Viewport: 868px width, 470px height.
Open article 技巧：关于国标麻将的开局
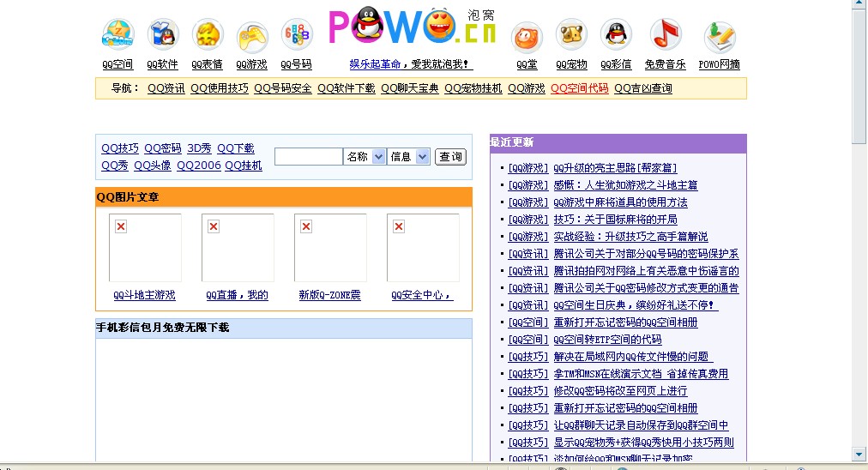pyautogui.click(x=615, y=220)
